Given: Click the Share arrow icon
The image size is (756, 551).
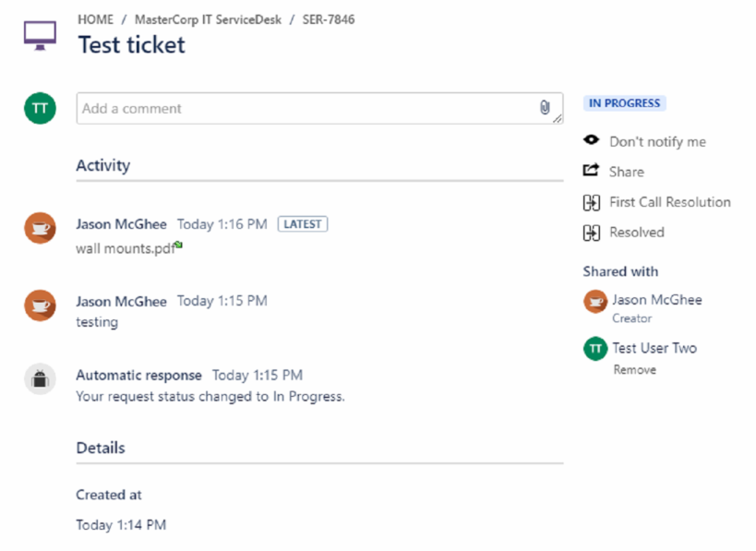Looking at the screenshot, I should [591, 170].
